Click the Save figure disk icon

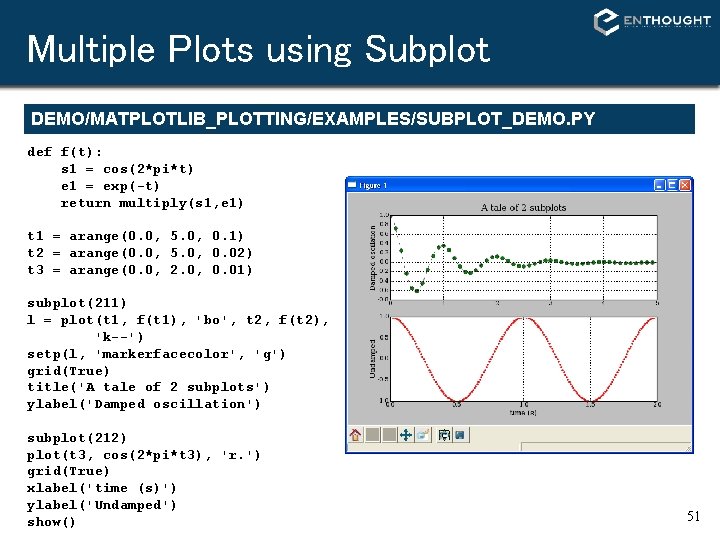460,434
